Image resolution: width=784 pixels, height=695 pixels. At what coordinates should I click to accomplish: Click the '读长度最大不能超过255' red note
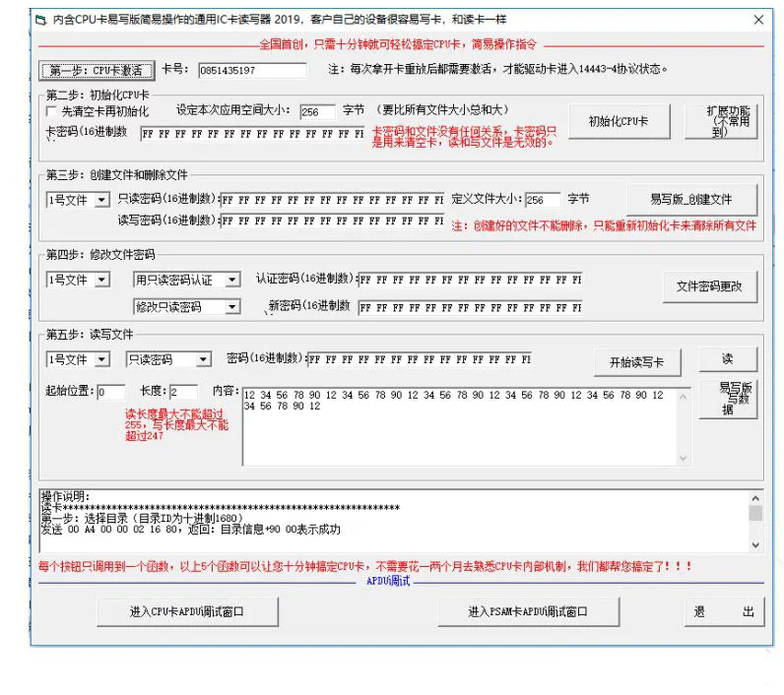click(176, 425)
